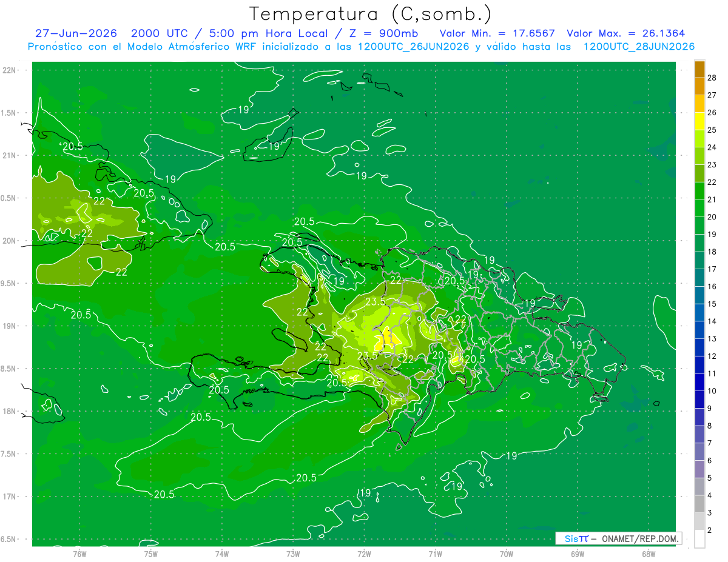Click the "71W" longitude axis label
This screenshot has height=562, width=728.
435,554
